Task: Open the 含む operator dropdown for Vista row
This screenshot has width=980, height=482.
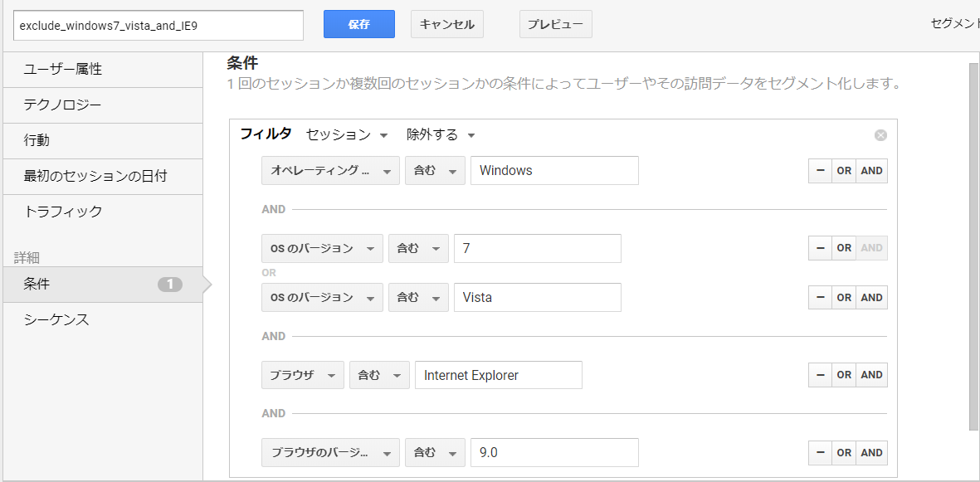Action: 418,298
